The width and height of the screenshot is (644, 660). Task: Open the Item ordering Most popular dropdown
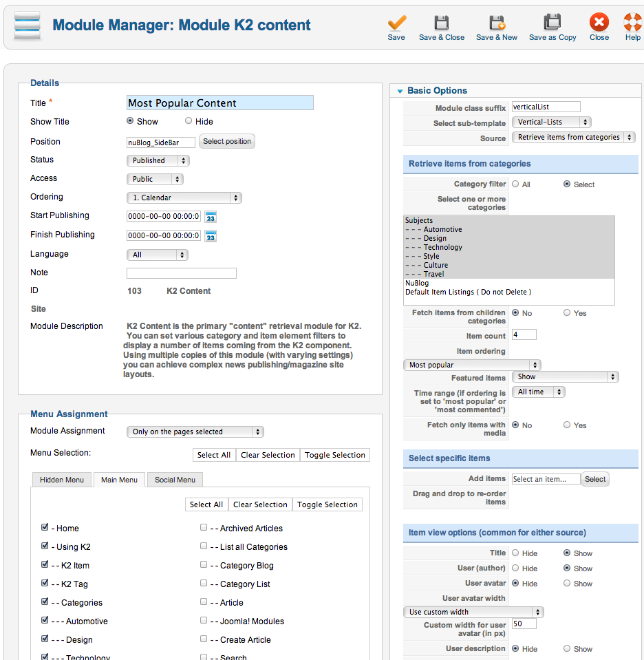(472, 365)
